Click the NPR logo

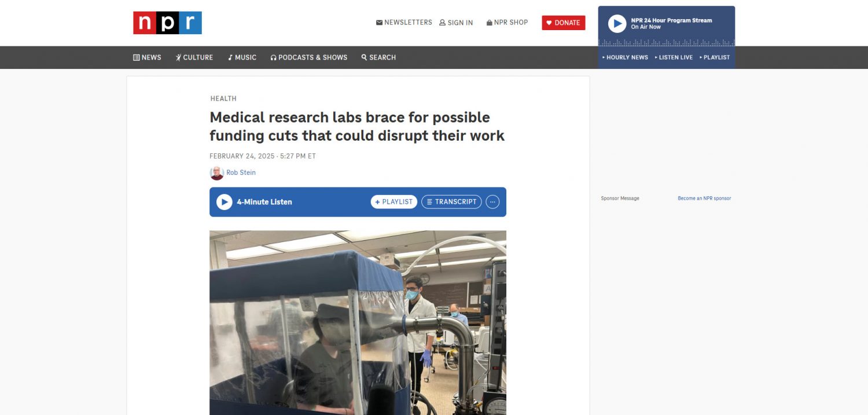[x=167, y=23]
